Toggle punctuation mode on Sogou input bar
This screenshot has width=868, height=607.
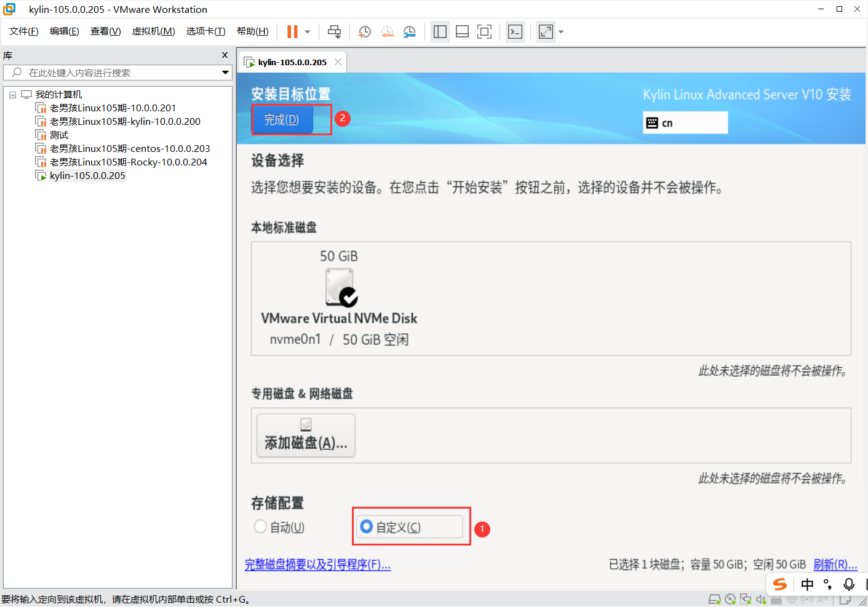point(828,584)
